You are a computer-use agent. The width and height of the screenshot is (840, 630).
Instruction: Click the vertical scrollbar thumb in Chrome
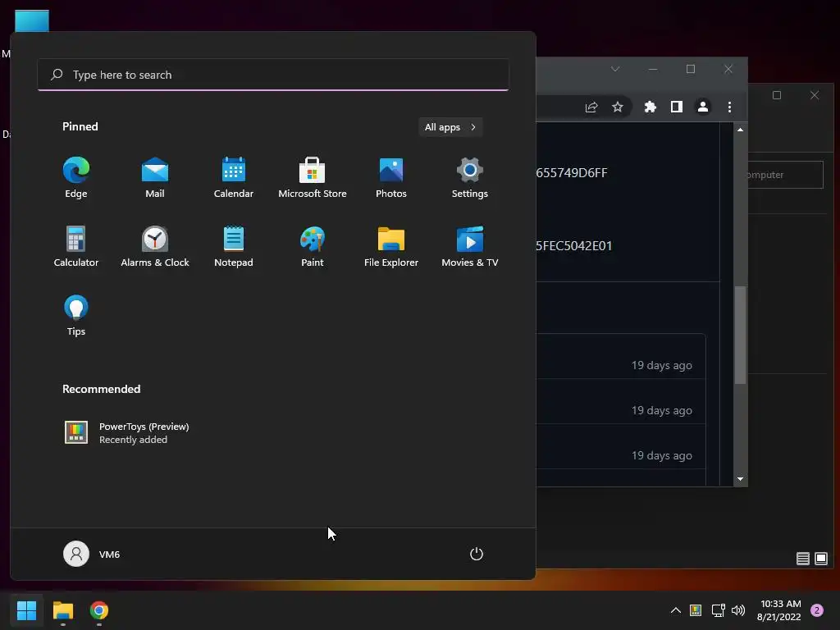tap(740, 336)
